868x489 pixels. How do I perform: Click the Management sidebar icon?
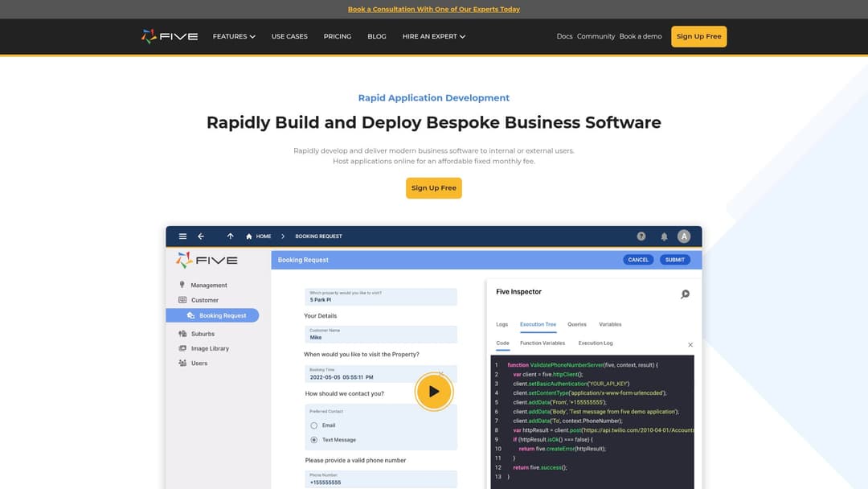(x=182, y=285)
